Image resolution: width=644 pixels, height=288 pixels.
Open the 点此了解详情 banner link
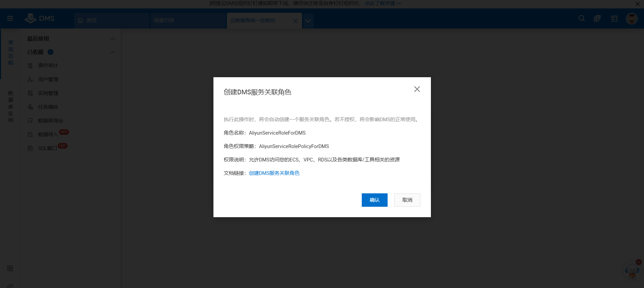point(383,3)
